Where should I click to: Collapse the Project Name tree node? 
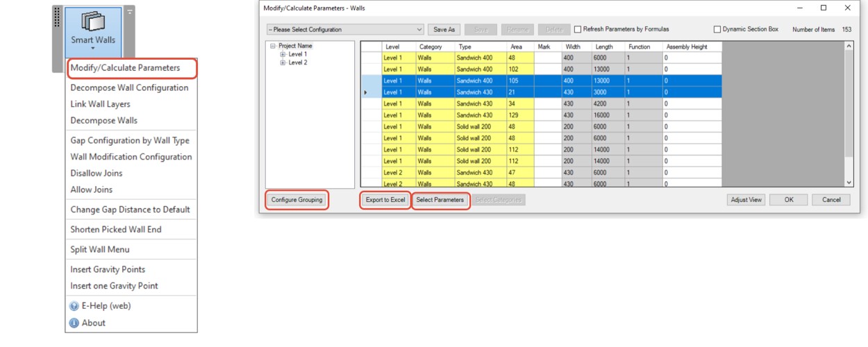point(273,46)
